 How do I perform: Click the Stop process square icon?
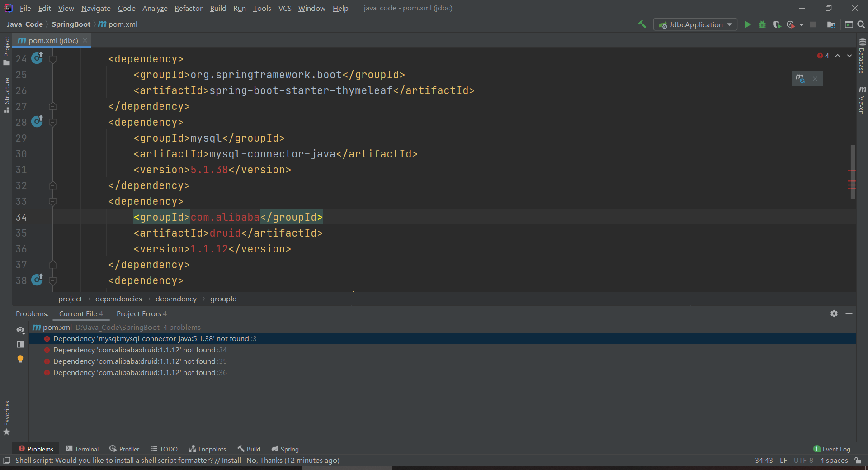813,24
